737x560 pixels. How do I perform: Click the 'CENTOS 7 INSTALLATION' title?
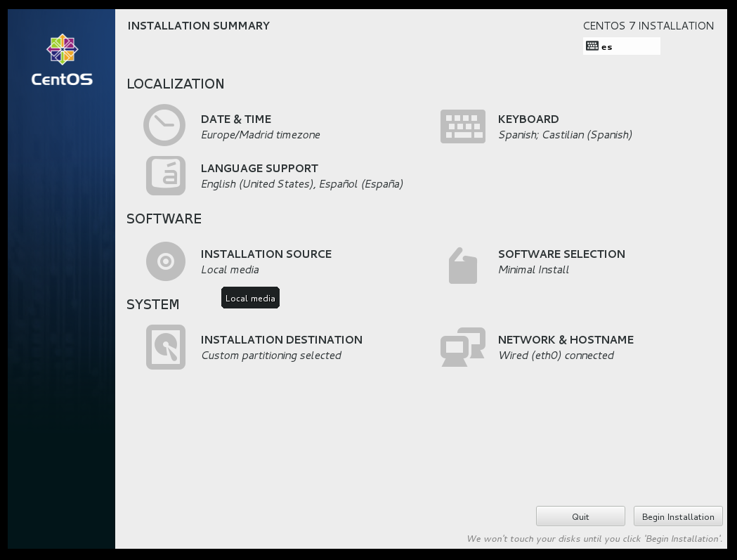648,26
